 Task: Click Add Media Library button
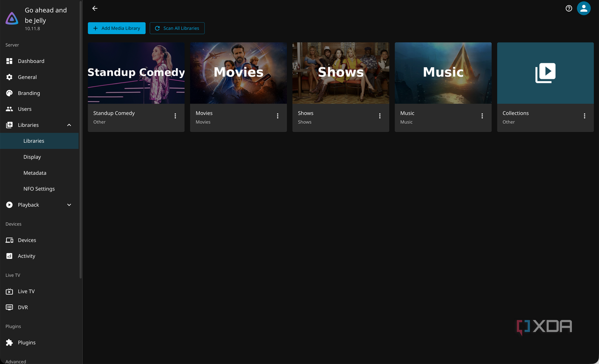[116, 28]
